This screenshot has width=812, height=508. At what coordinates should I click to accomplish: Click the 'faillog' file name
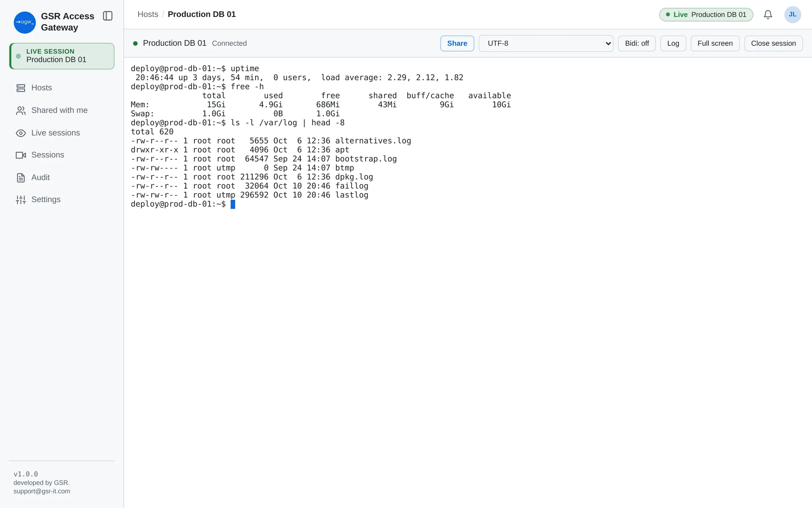(352, 186)
